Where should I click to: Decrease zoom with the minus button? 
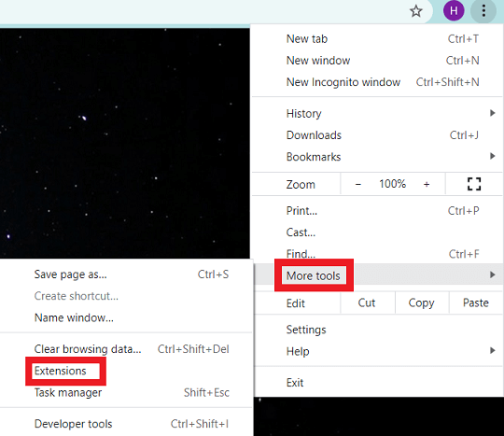pyautogui.click(x=358, y=184)
